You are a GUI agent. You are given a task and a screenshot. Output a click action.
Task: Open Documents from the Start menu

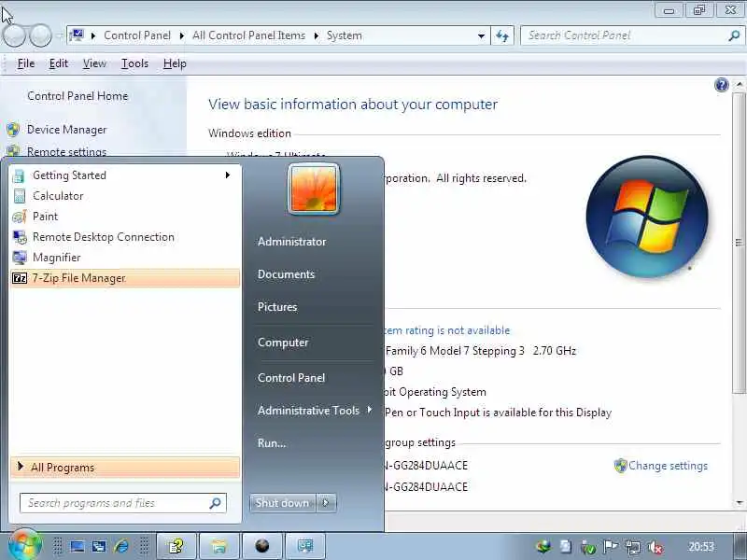point(286,274)
